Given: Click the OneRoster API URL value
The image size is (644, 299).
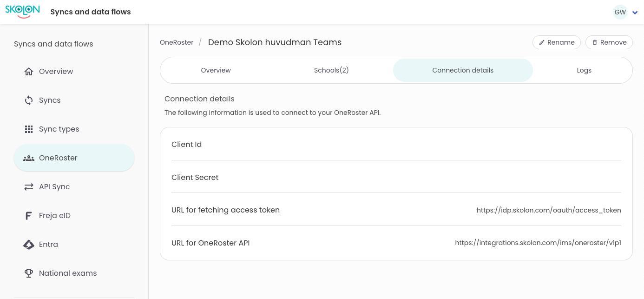Looking at the screenshot, I should click(x=538, y=243).
